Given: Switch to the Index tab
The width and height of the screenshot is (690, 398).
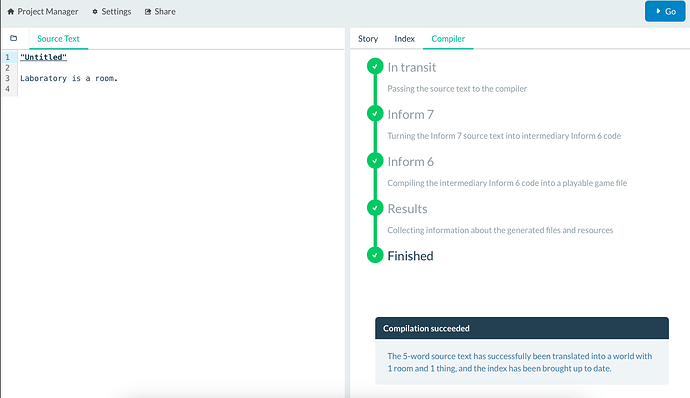Looking at the screenshot, I should click(x=404, y=39).
